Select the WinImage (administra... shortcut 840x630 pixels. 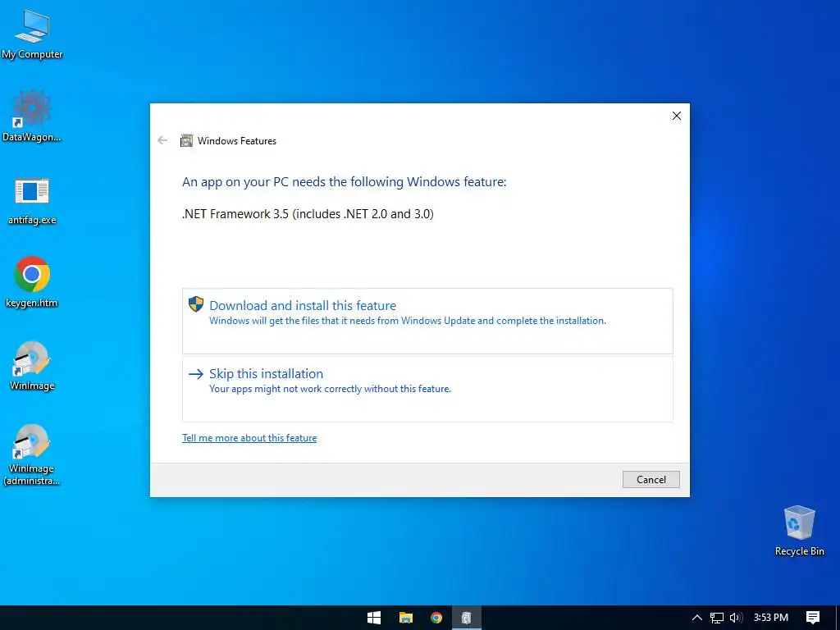click(32, 454)
